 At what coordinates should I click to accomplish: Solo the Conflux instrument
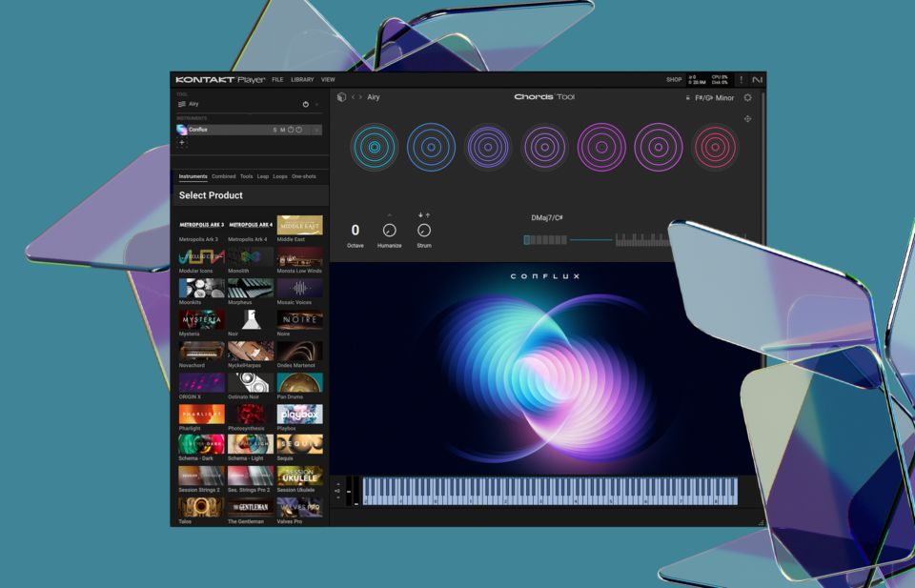pyautogui.click(x=275, y=130)
